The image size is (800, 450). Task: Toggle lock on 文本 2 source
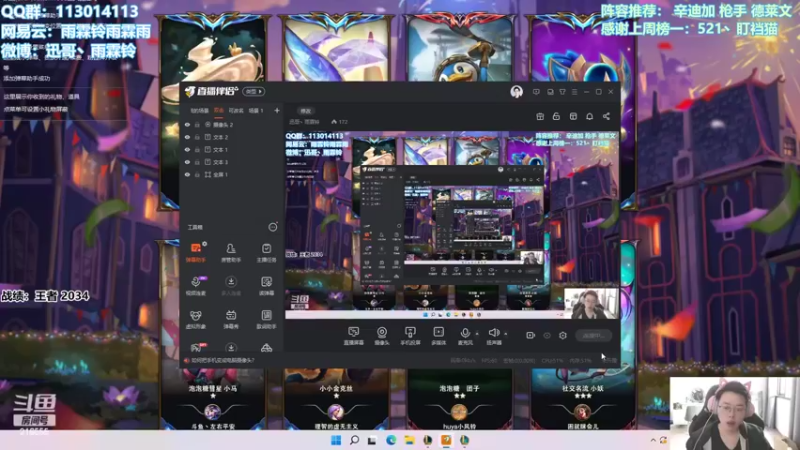tap(197, 137)
